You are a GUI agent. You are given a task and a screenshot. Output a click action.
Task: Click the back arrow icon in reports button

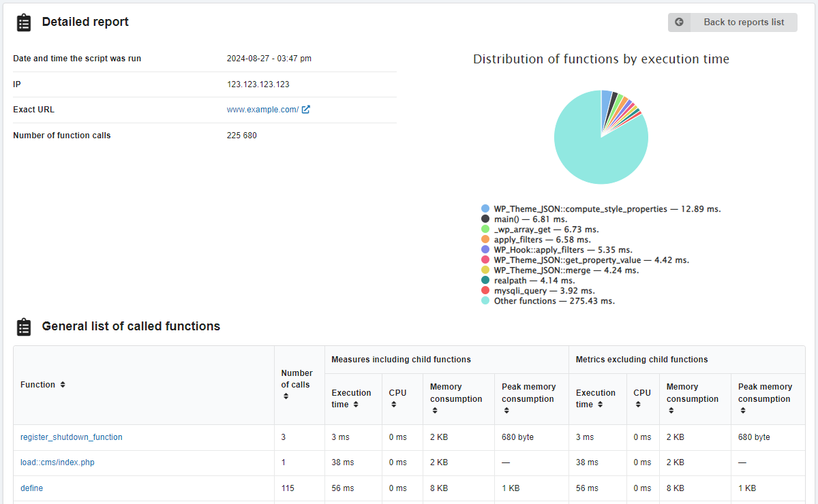(x=679, y=22)
